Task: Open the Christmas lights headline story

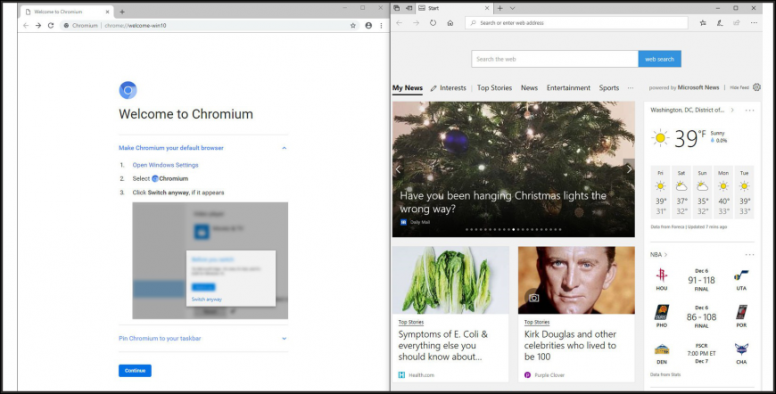Action: pos(503,202)
